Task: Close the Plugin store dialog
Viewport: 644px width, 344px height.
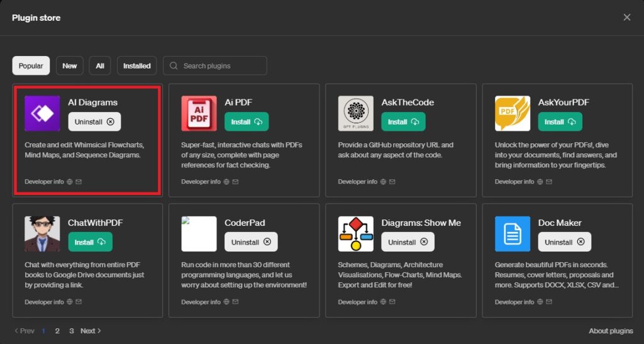Action: (x=627, y=17)
